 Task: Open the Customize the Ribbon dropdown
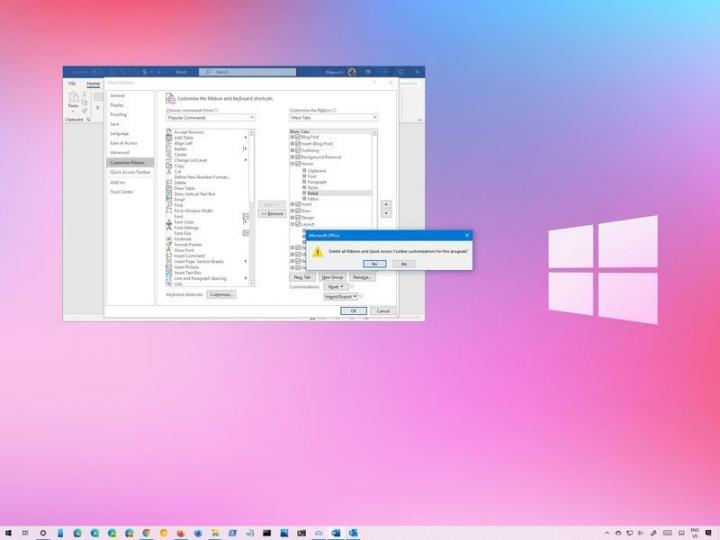[333, 117]
